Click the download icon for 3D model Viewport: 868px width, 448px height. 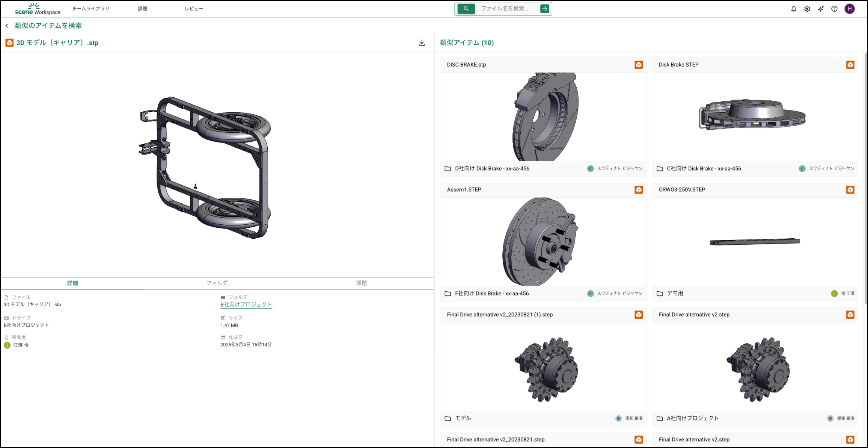[x=422, y=43]
